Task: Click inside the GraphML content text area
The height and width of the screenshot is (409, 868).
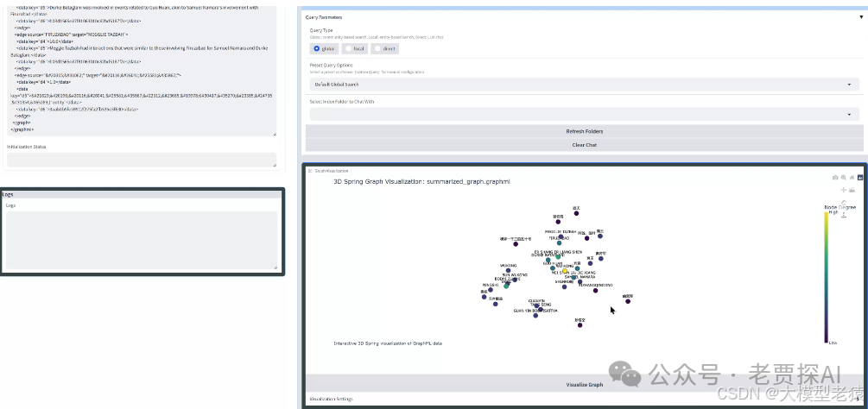Action: pyautogui.click(x=142, y=69)
